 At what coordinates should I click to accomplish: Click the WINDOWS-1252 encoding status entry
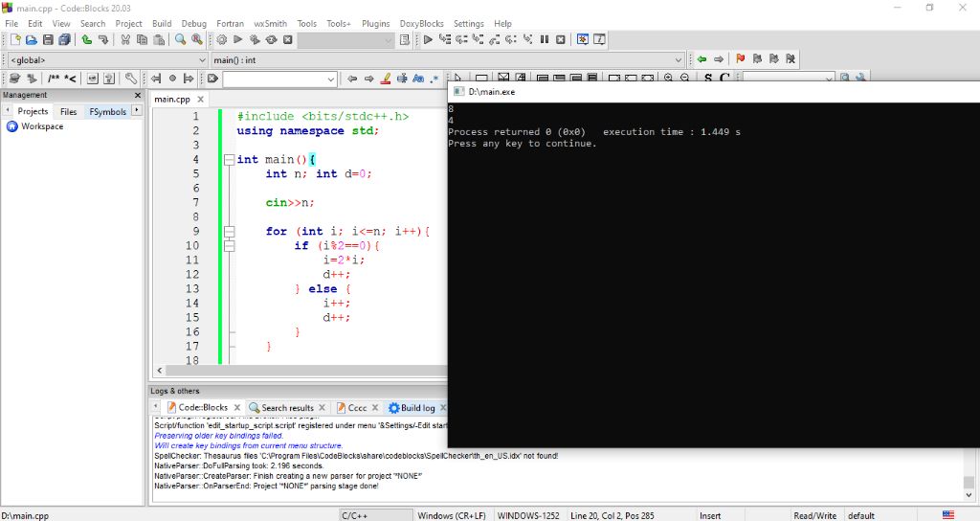click(528, 515)
